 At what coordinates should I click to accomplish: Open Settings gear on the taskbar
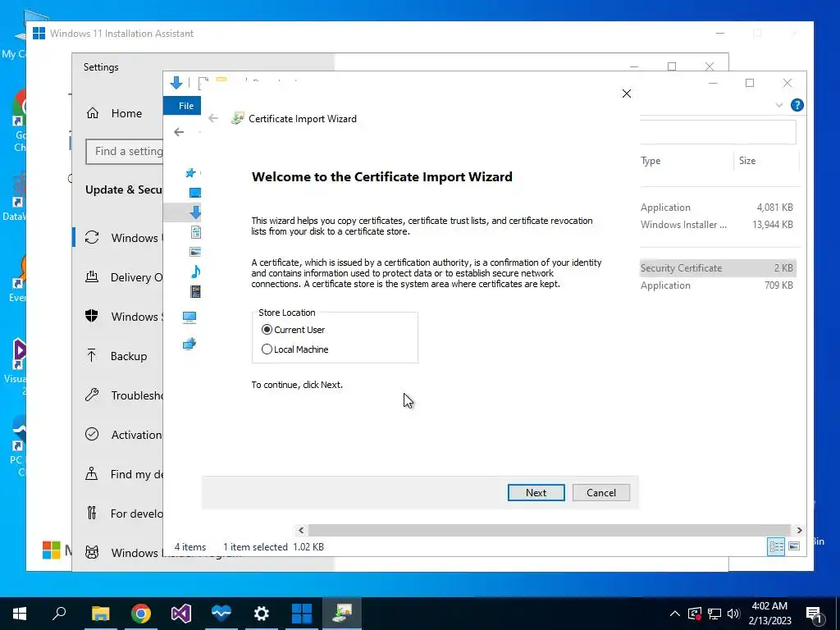(x=262, y=614)
